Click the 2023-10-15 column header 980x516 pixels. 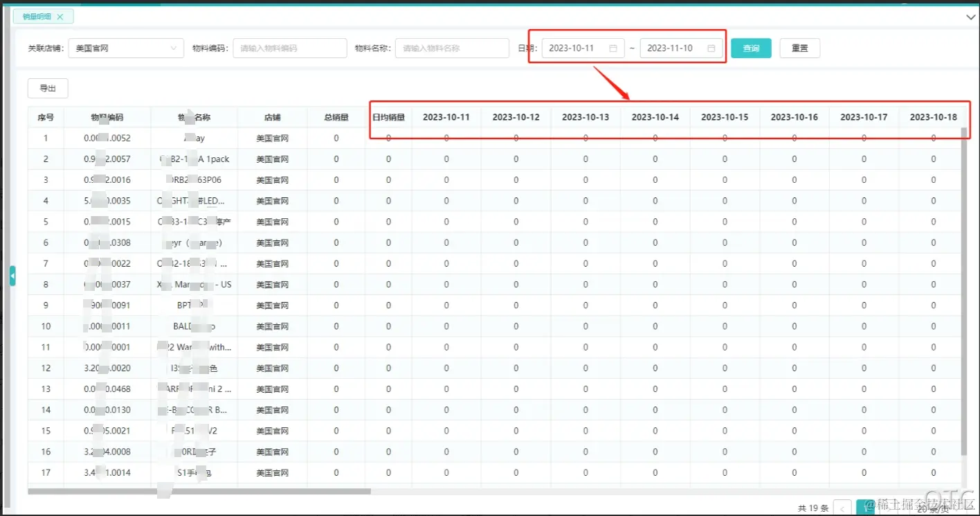coord(725,118)
